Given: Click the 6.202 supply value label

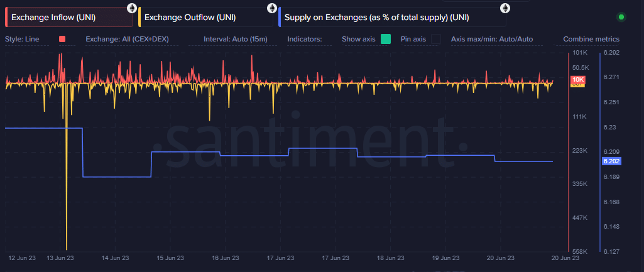Looking at the screenshot, I should pos(611,161).
